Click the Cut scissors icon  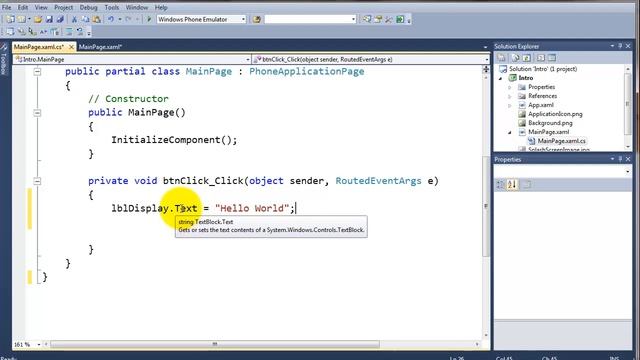(74, 19)
